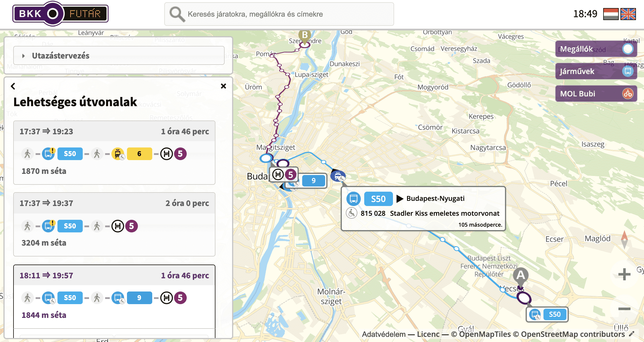Image resolution: width=644 pixels, height=342 pixels.
Task: Click the S50 label in the map popup
Action: [x=378, y=199]
